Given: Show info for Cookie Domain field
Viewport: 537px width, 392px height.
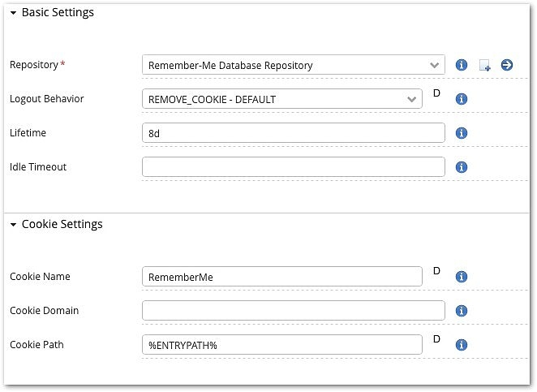Looking at the screenshot, I should 462,311.
